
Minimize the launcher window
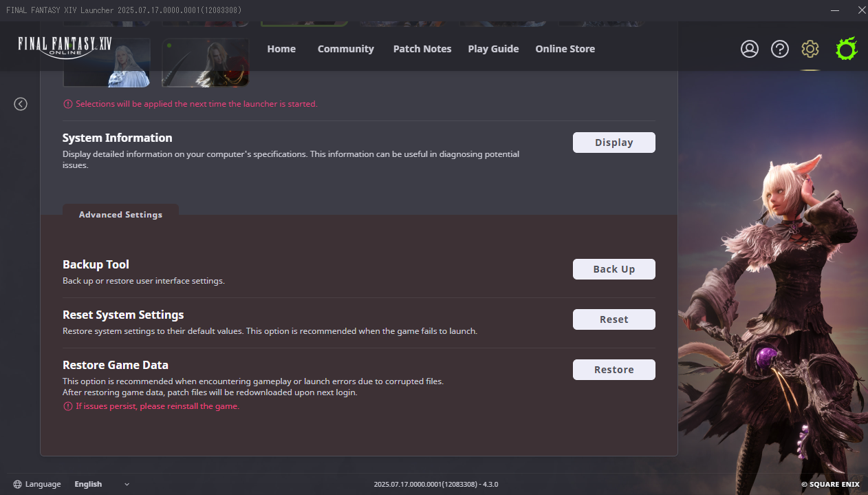pos(834,10)
